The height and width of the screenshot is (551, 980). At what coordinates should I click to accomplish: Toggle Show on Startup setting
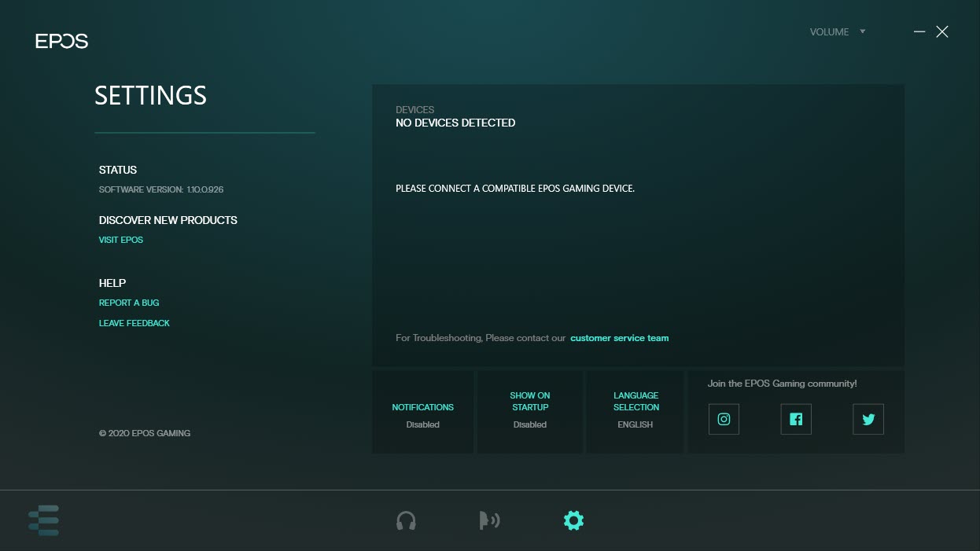pyautogui.click(x=529, y=413)
